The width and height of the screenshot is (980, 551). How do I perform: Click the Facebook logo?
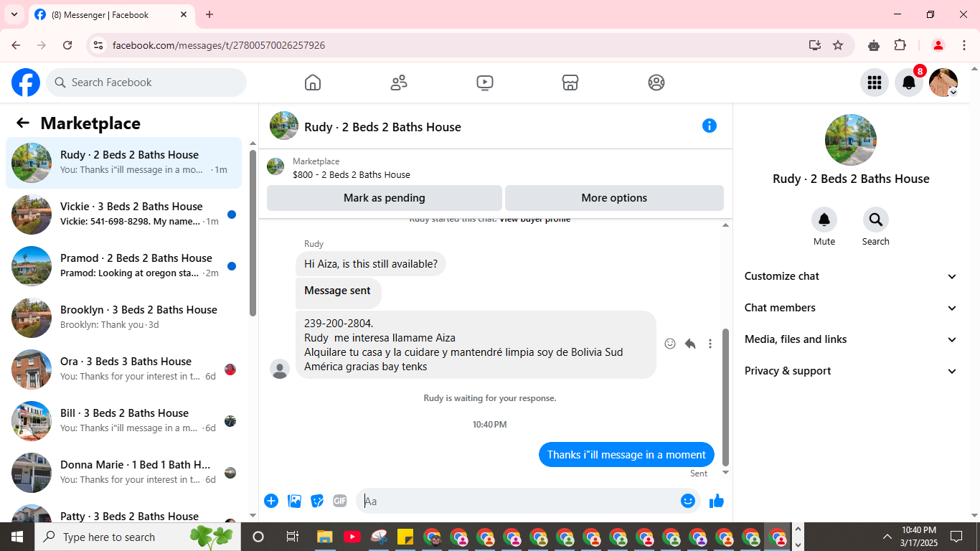tap(26, 83)
